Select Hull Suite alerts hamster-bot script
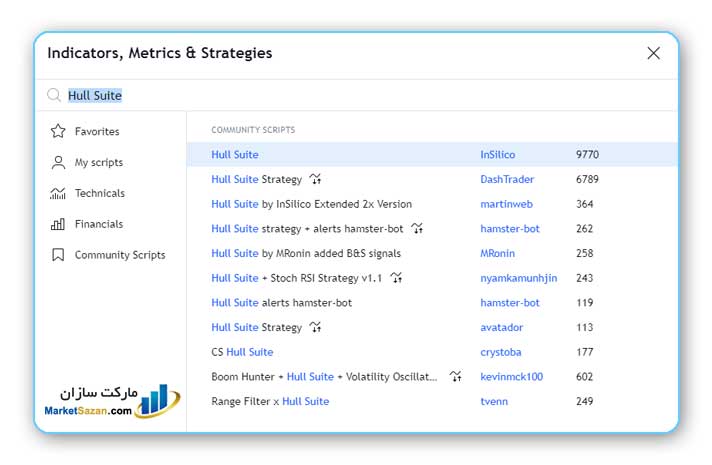The height and width of the screenshot is (465, 712). (x=281, y=302)
